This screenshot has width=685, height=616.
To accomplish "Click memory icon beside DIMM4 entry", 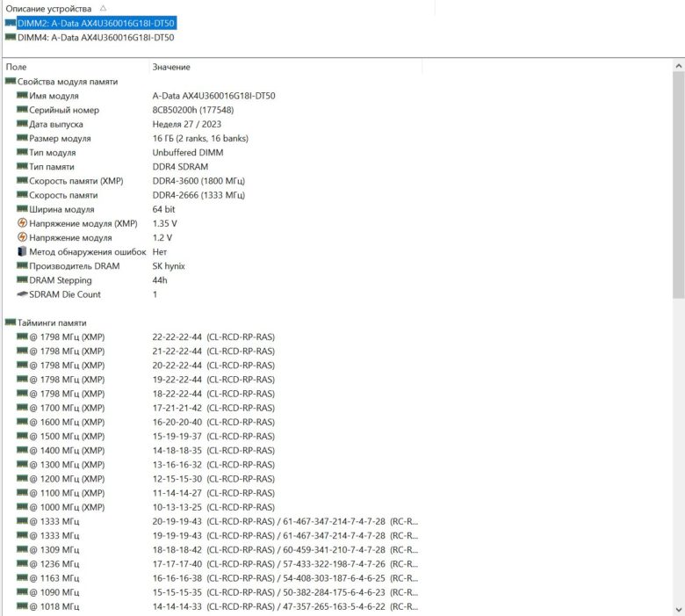I will coord(11,37).
